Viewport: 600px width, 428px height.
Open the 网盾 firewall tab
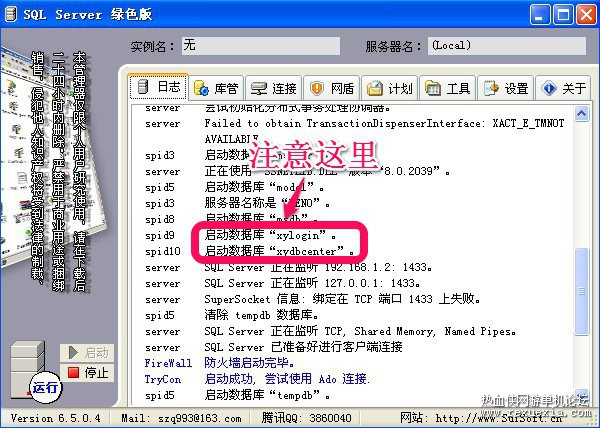332,88
